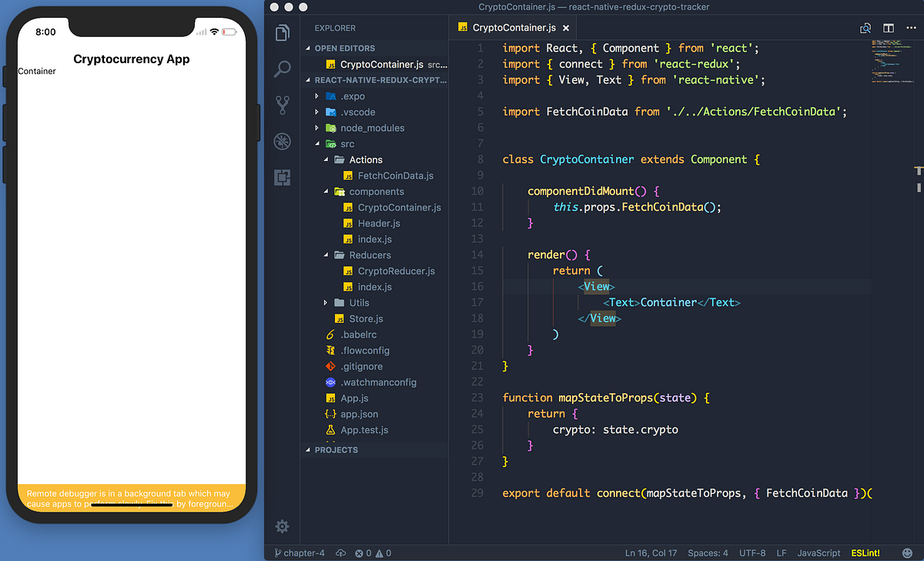Open the Explorer icon in the activity bar
The height and width of the screenshot is (561, 924).
tap(282, 32)
